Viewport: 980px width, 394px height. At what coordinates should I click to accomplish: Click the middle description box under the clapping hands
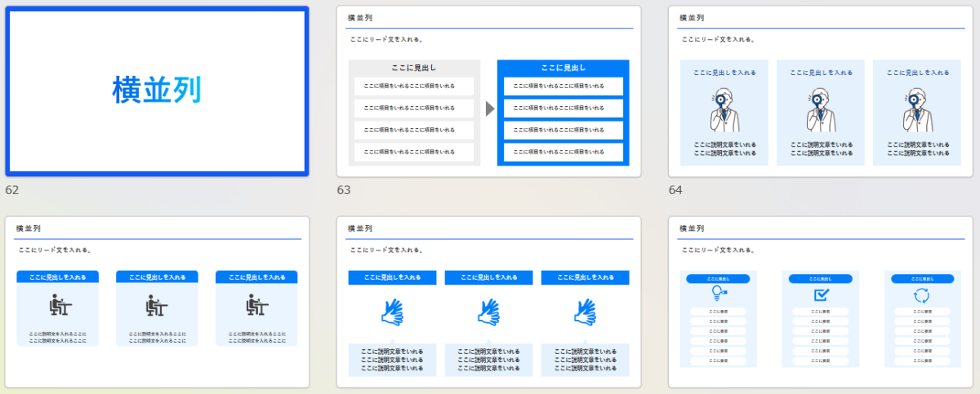[x=488, y=360]
